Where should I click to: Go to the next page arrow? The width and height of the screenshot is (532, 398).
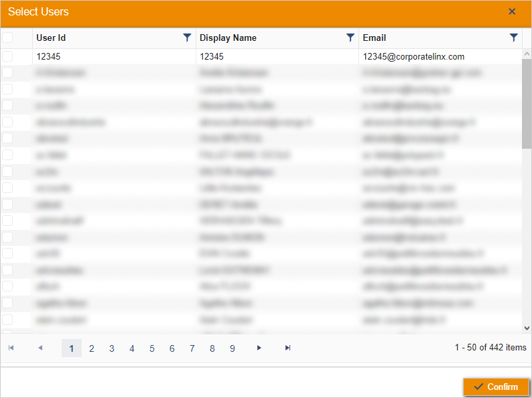pos(259,348)
